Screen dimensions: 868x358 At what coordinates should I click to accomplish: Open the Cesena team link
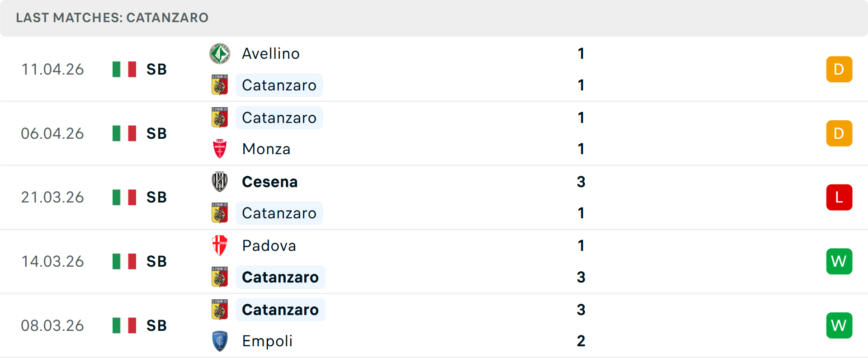pyautogui.click(x=269, y=182)
